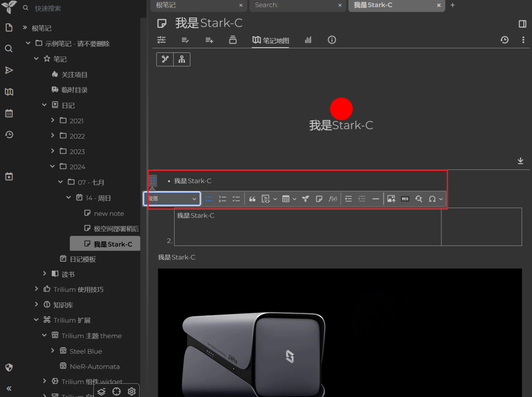532x397 pixels.
Task: Insert a block quote in the editor
Action: [252, 198]
